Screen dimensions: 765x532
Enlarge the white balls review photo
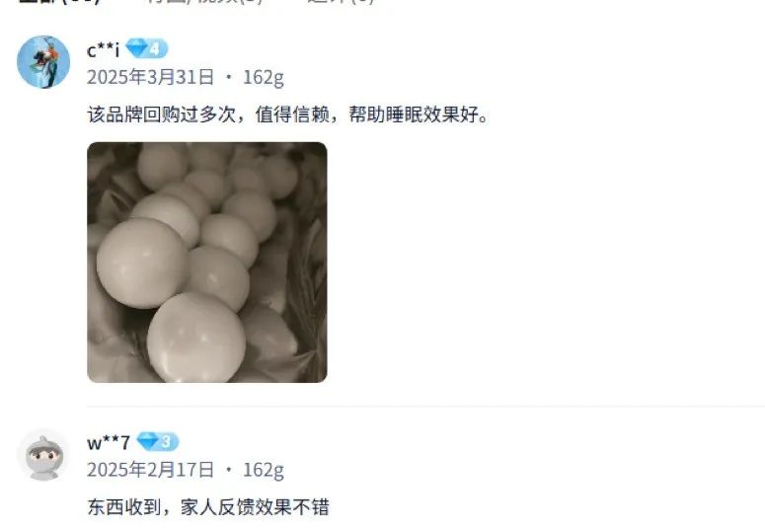pyautogui.click(x=207, y=263)
